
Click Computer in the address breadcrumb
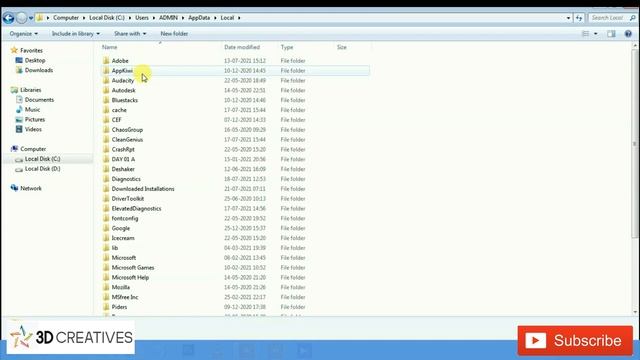pos(66,18)
